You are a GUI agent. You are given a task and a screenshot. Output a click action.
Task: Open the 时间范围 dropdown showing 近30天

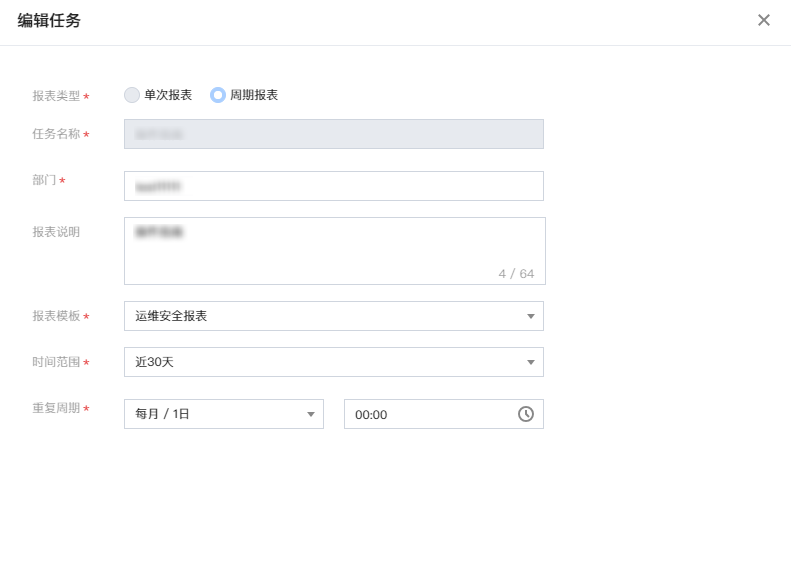pos(334,362)
